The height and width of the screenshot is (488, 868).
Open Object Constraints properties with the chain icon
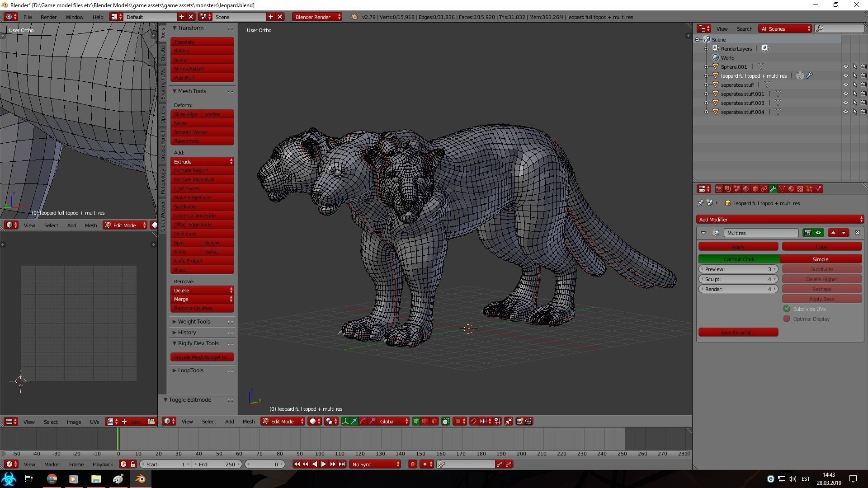coord(764,189)
